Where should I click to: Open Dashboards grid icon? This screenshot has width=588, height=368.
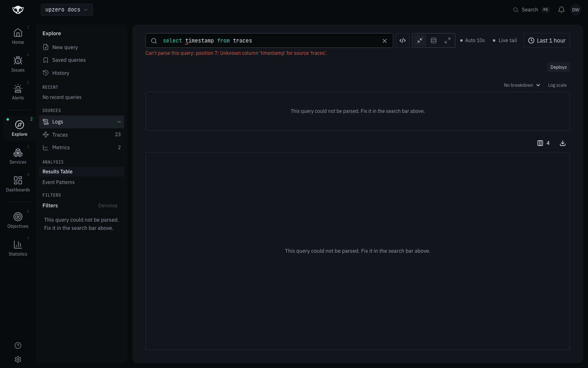(18, 180)
